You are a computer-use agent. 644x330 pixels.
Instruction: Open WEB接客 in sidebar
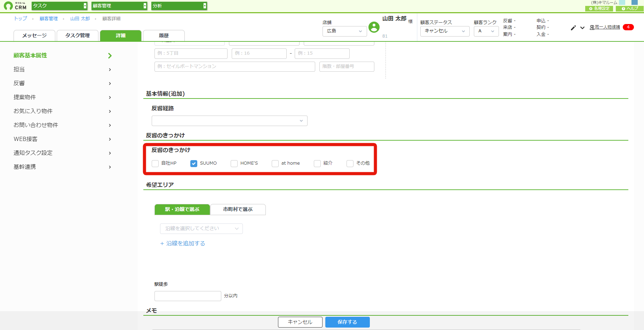click(25, 139)
